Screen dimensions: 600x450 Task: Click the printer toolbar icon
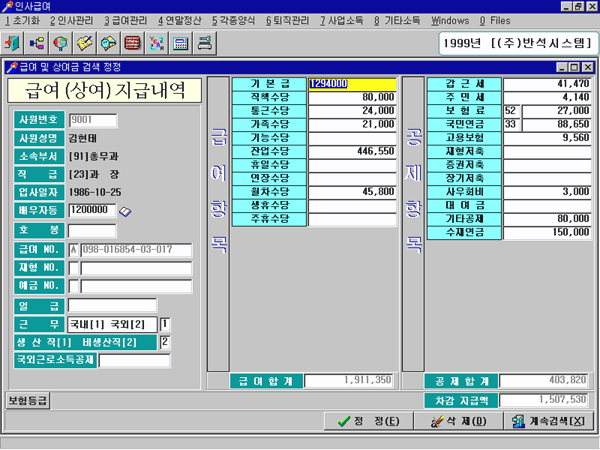pyautogui.click(x=204, y=44)
